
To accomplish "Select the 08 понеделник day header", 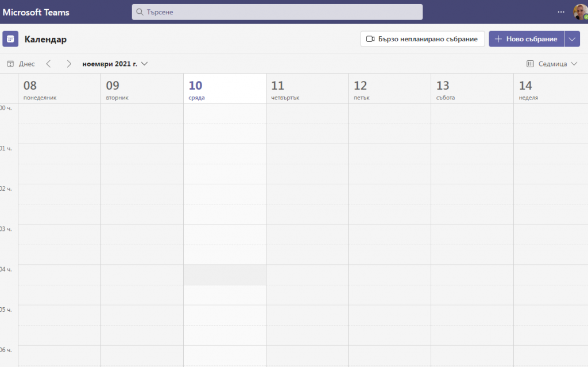I will [59, 89].
